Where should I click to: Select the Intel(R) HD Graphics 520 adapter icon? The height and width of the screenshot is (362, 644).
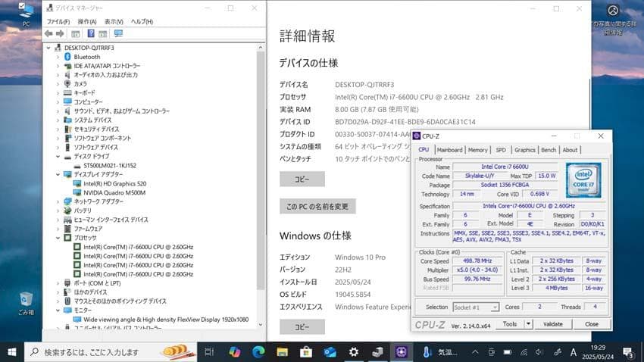pos(77,183)
